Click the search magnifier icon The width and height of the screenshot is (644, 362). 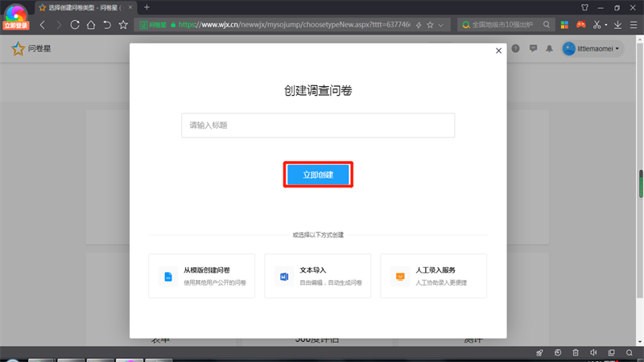pyautogui.click(x=547, y=25)
